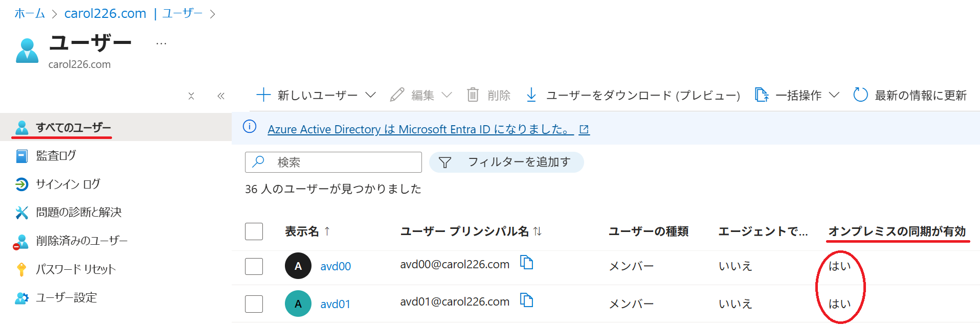The width and height of the screenshot is (980, 326).
Task: Click the download arrow icon
Action: (531, 95)
